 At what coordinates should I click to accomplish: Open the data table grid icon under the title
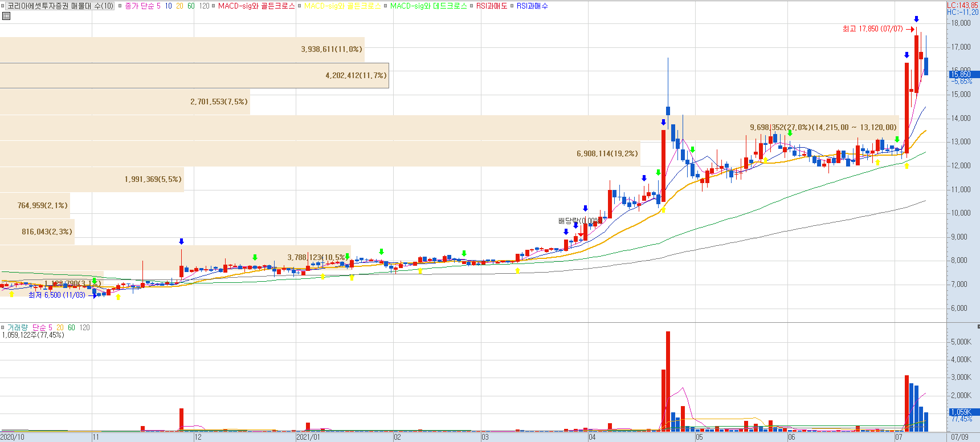(x=6, y=16)
